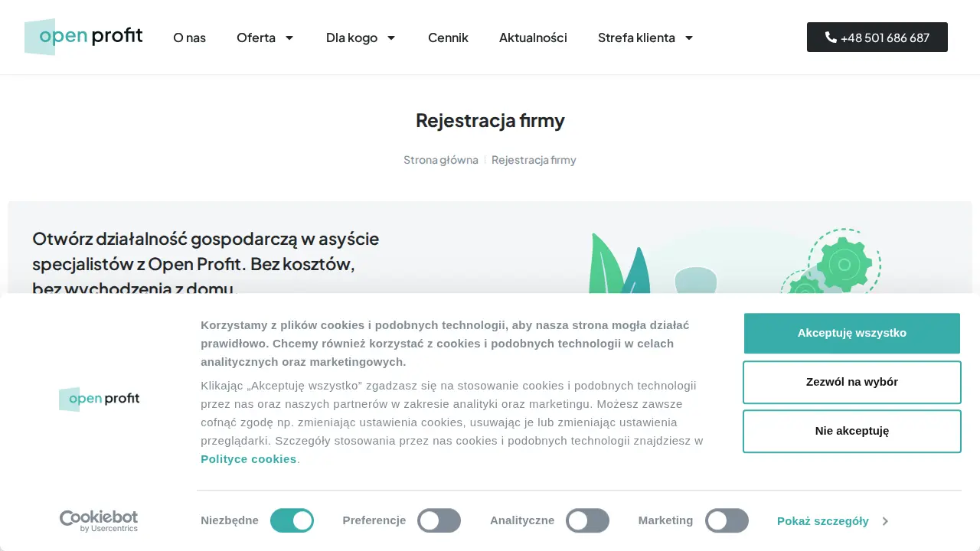Click the Open Profit logo in the cookie banner
The height and width of the screenshot is (551, 980).
click(100, 399)
